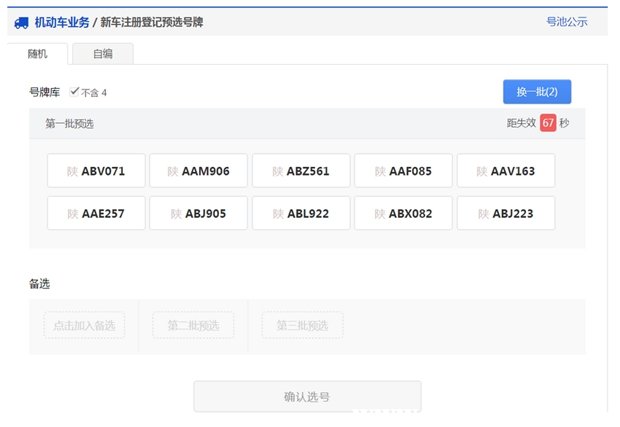The width and height of the screenshot is (620, 427).
Task: Select plate number 陕 ABV071
Action: pos(96,171)
